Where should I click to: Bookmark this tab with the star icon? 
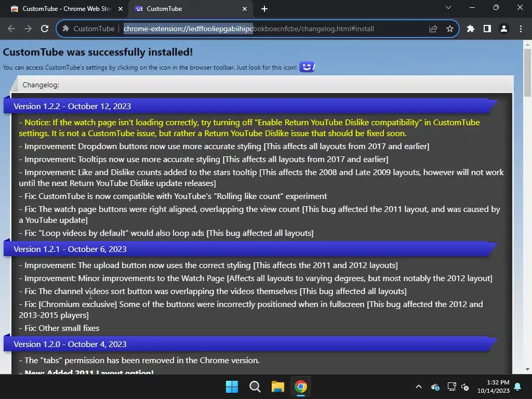[450, 29]
